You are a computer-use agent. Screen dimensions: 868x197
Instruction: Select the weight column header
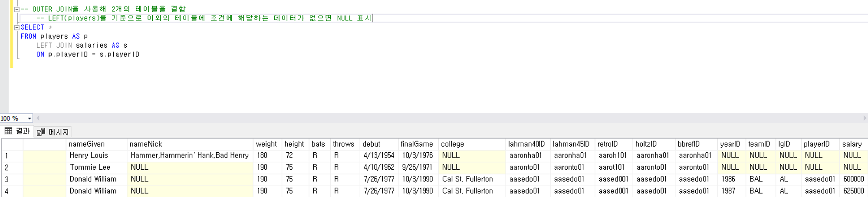pos(267,144)
